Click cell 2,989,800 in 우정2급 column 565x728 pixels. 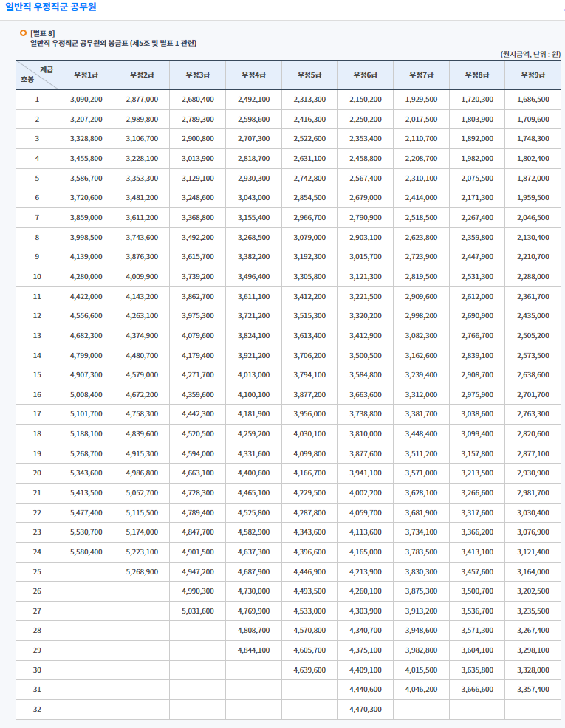coord(142,120)
